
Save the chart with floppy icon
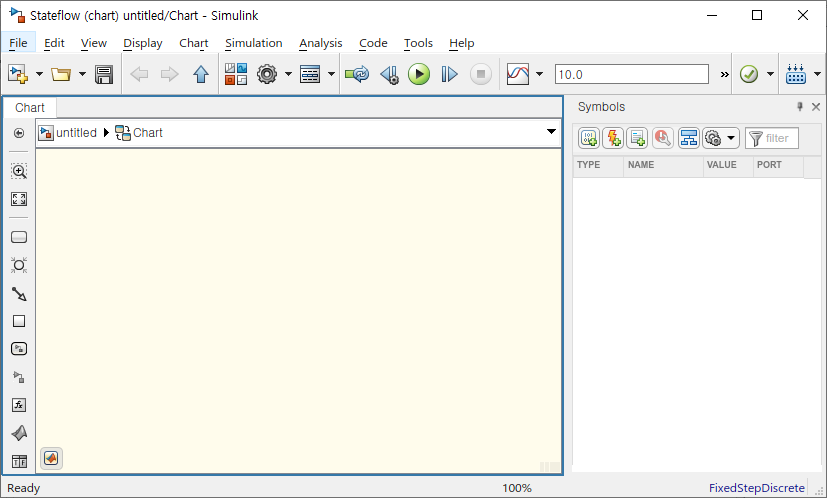104,74
